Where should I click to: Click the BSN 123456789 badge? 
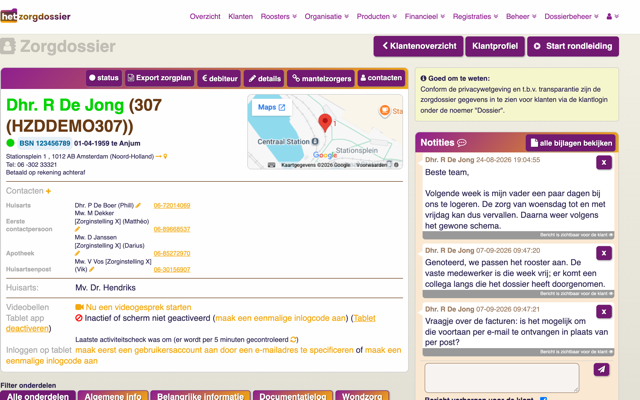click(44, 143)
